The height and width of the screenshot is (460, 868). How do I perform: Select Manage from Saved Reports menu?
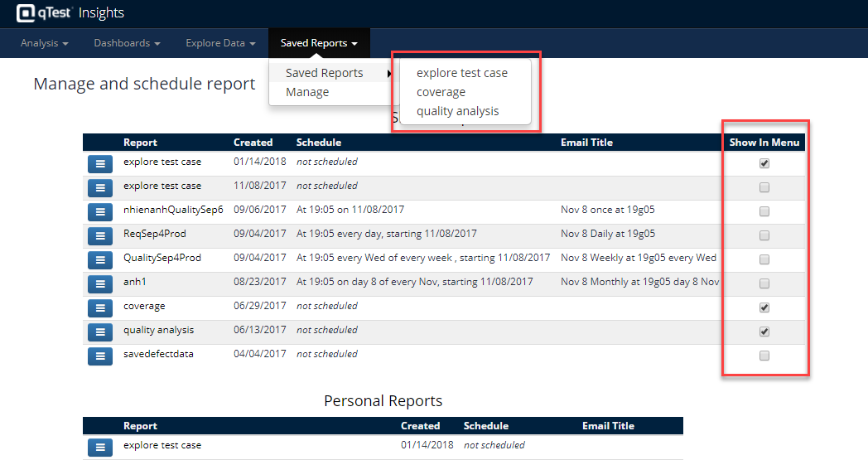point(307,92)
